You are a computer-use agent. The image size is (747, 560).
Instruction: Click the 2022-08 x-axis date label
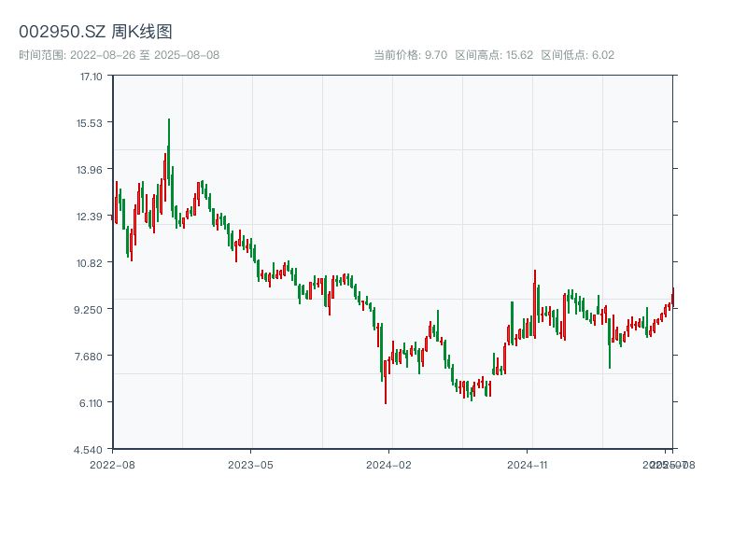click(112, 464)
